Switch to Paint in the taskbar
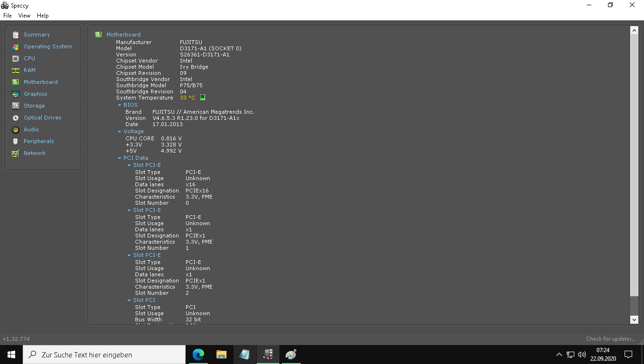 291,355
